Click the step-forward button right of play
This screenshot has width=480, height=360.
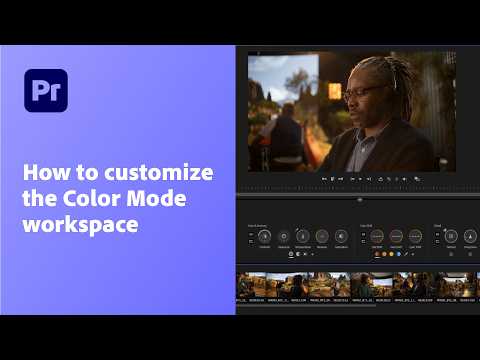point(369,179)
